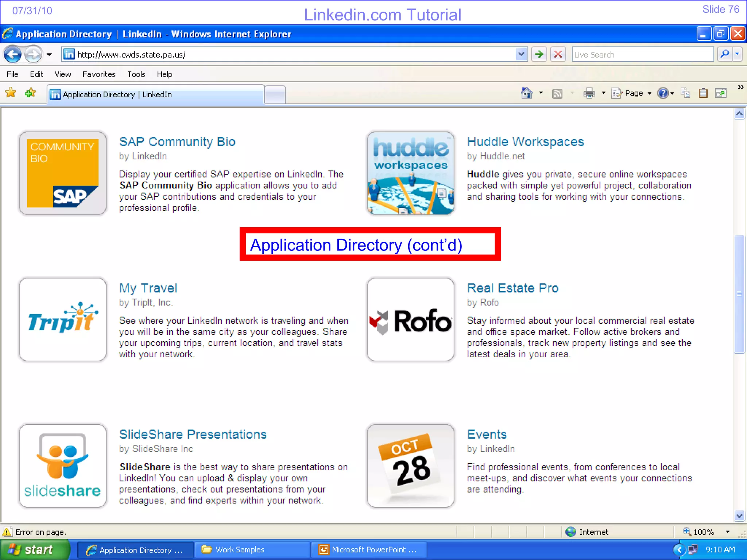Click the browser Back arrow button
Image resolution: width=747 pixels, height=560 pixels.
pyautogui.click(x=13, y=55)
